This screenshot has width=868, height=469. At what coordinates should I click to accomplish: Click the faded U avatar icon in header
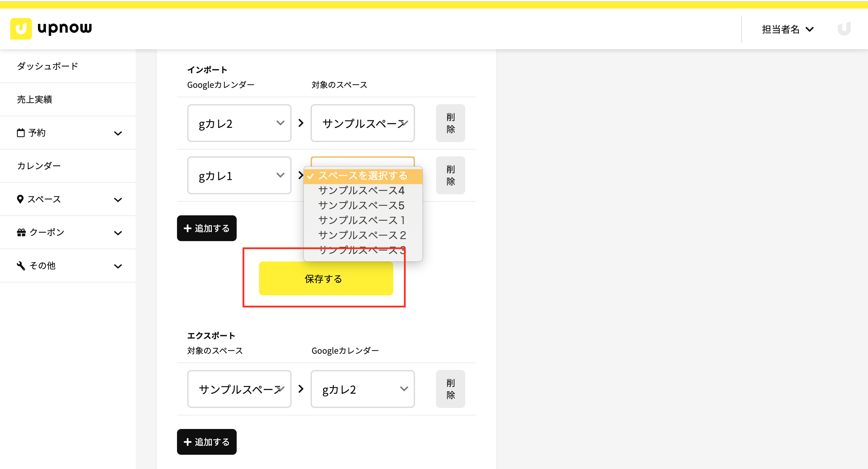click(844, 29)
